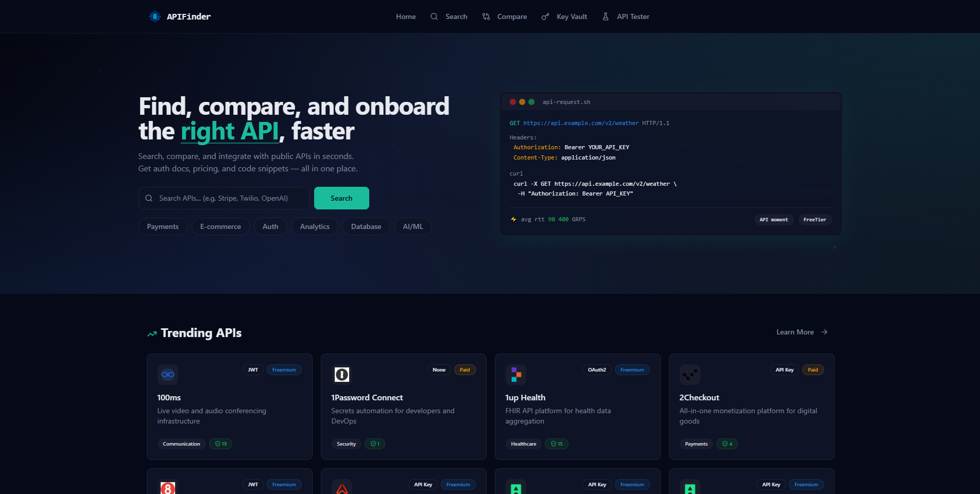Open the Home nav item
This screenshot has height=494, width=980.
click(x=406, y=16)
